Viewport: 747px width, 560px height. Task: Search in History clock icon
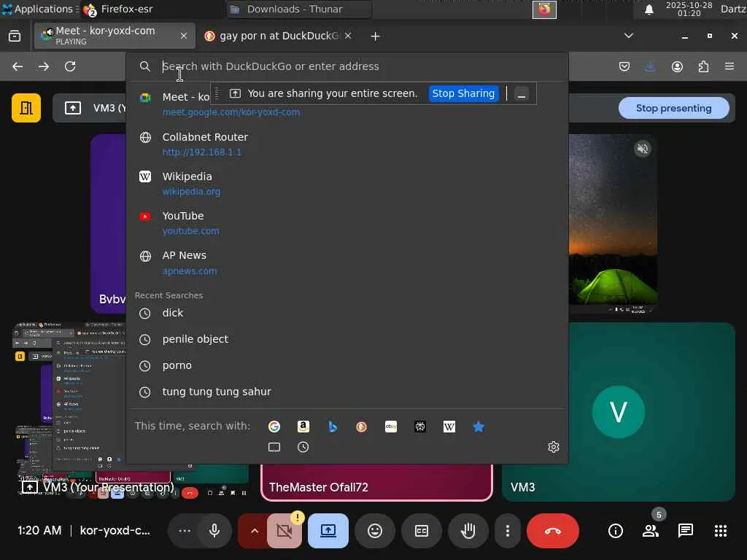(x=303, y=447)
